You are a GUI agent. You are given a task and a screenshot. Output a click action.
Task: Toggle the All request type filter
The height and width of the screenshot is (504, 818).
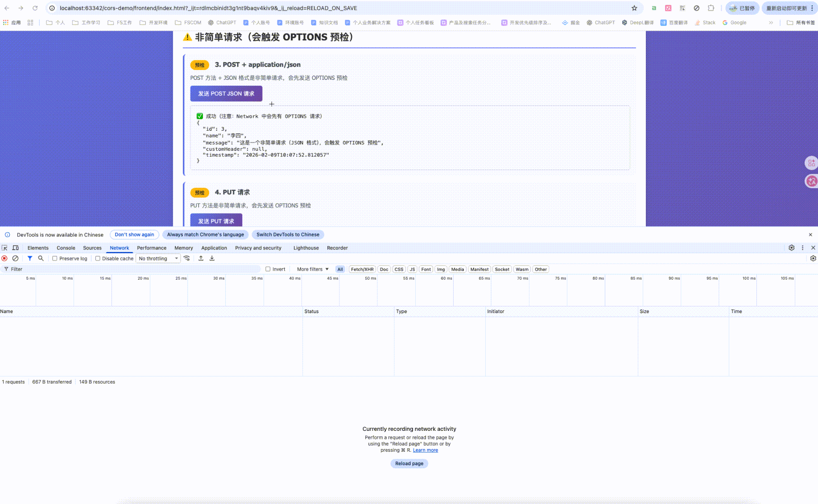pyautogui.click(x=340, y=269)
